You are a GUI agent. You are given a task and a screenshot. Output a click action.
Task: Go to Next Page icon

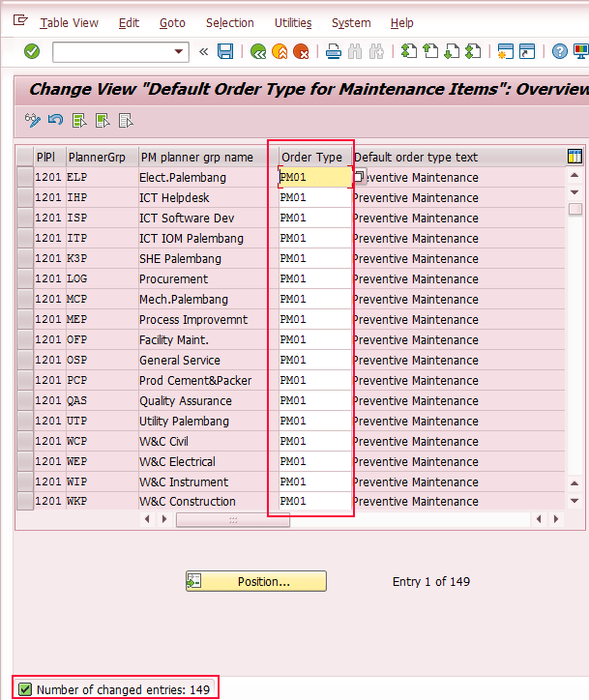tap(452, 51)
